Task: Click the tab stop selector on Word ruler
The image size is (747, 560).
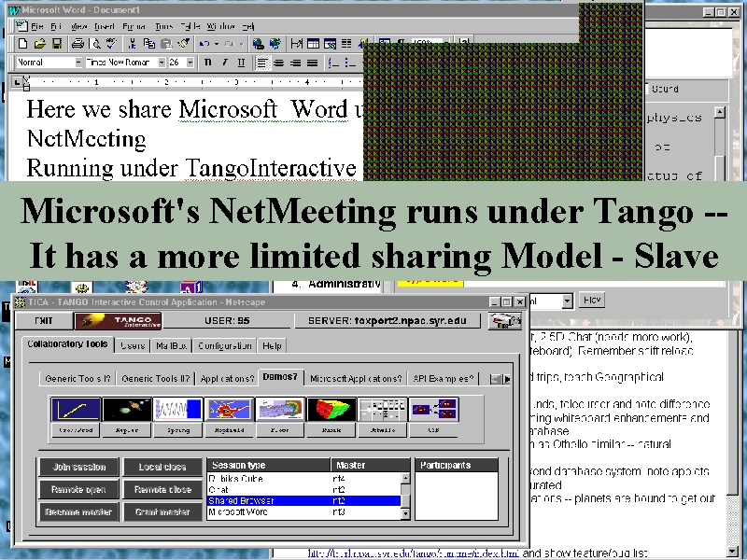Action: pos(17,82)
